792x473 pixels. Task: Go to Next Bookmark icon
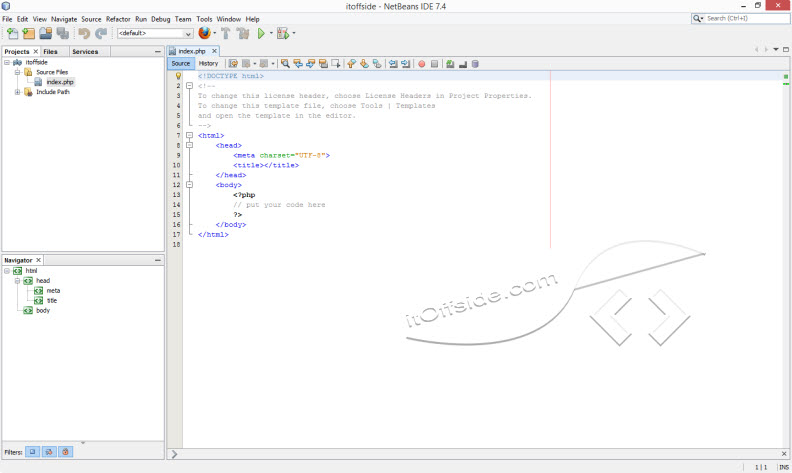click(364, 64)
